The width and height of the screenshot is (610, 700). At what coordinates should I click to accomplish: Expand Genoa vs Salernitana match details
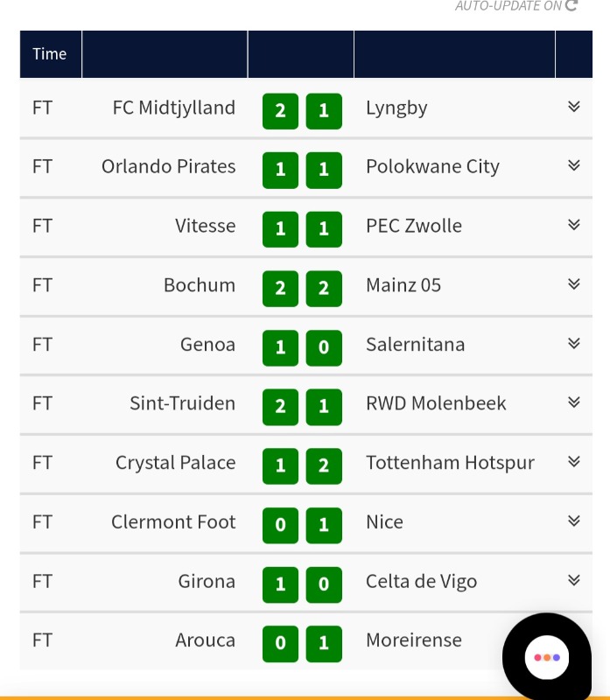pyautogui.click(x=573, y=344)
